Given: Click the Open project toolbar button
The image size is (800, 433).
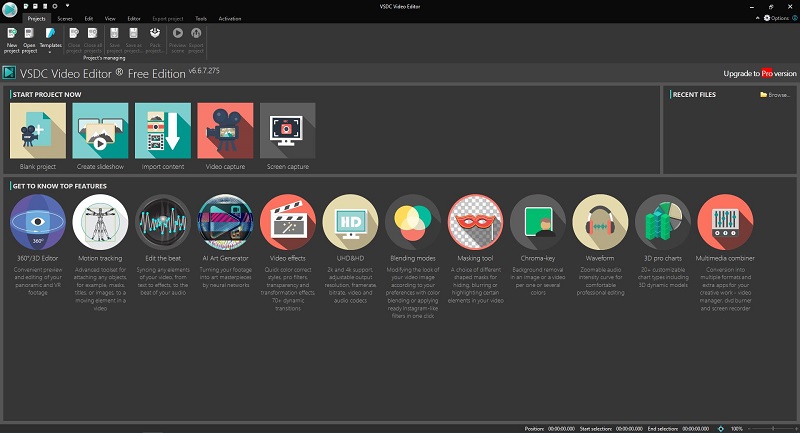Looking at the screenshot, I should pos(29,40).
